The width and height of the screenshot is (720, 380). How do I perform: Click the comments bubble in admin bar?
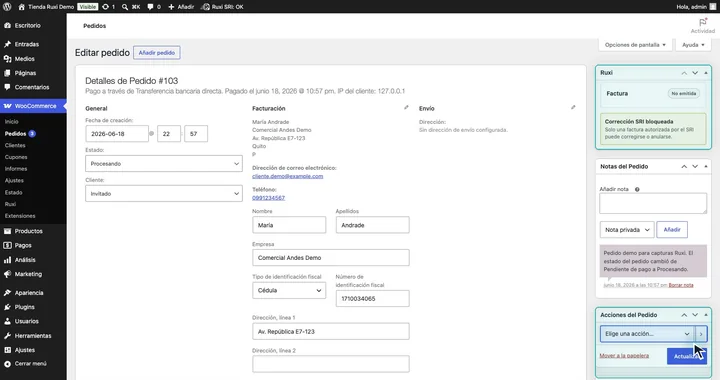(150, 6)
